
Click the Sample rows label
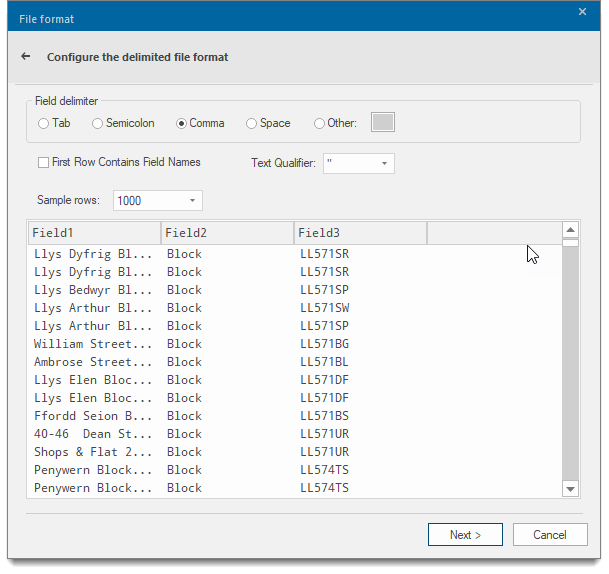click(68, 200)
